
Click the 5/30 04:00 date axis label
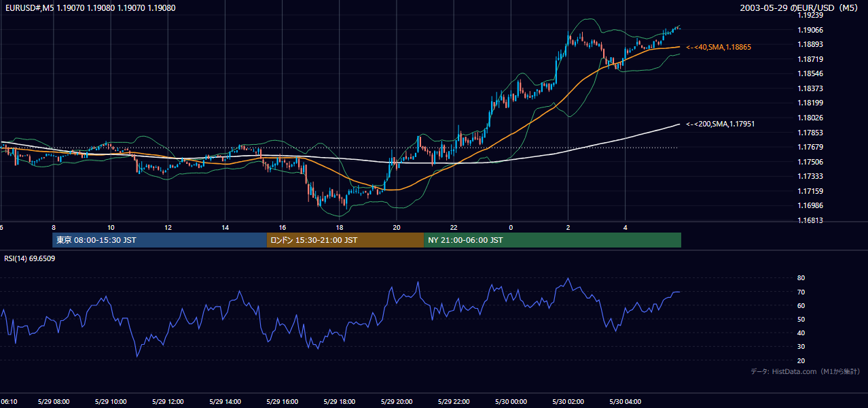[626, 402]
